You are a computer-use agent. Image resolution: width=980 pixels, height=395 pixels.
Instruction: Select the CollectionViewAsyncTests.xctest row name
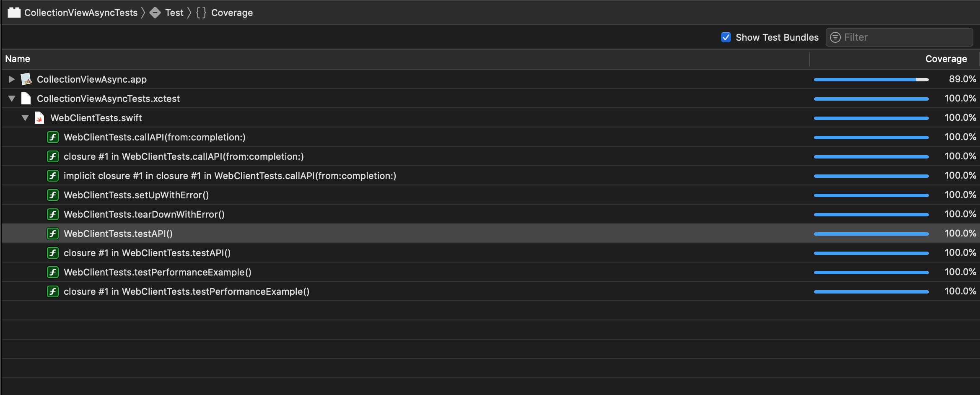108,99
